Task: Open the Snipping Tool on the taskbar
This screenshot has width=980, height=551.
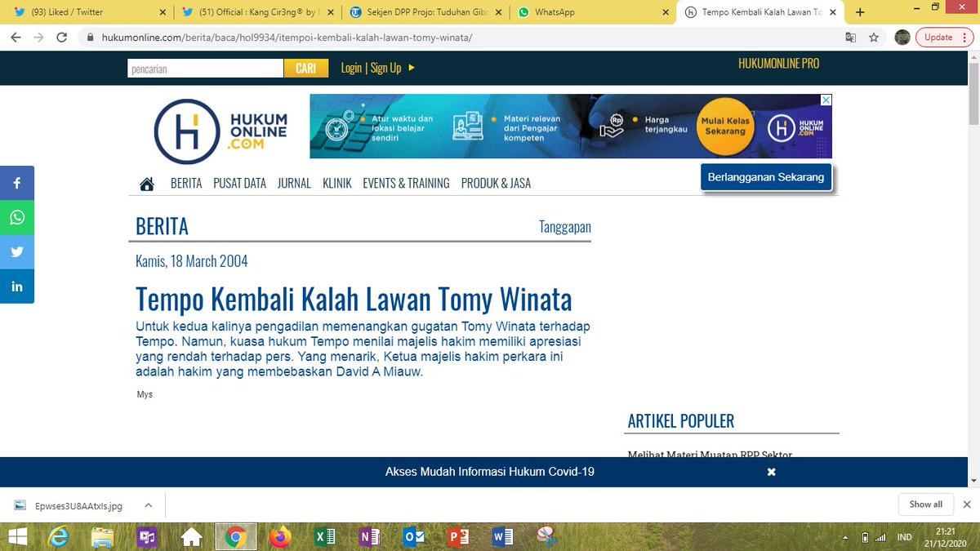Action: coord(547,537)
